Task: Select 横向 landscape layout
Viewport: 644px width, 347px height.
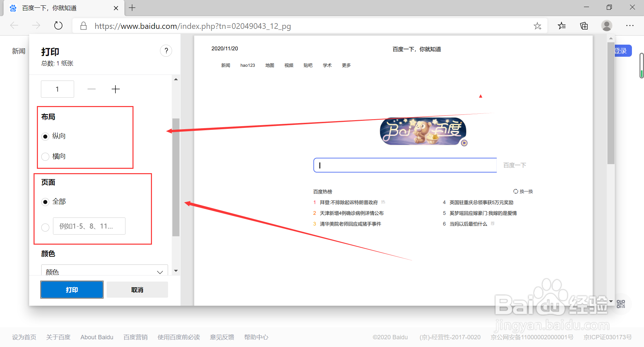Action: coord(45,156)
